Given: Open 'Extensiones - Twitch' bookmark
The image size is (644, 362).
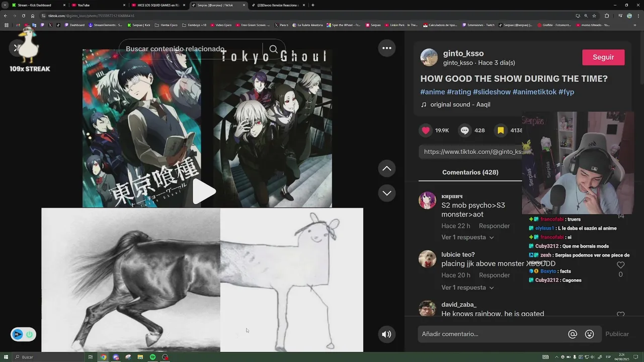Looking at the screenshot, I should pos(478,25).
